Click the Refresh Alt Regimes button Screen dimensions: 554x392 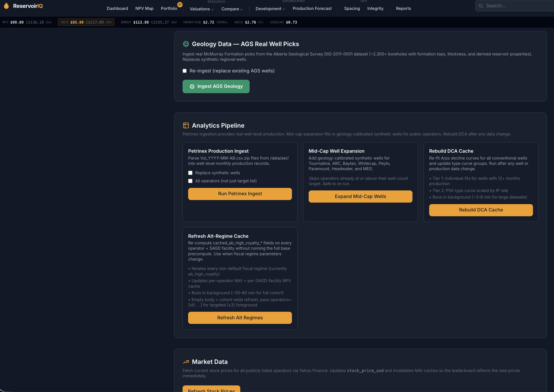pyautogui.click(x=240, y=318)
